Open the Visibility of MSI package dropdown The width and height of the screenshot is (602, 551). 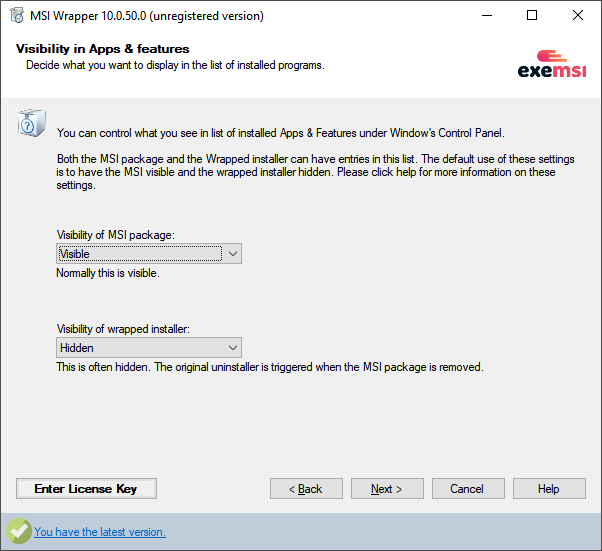149,254
